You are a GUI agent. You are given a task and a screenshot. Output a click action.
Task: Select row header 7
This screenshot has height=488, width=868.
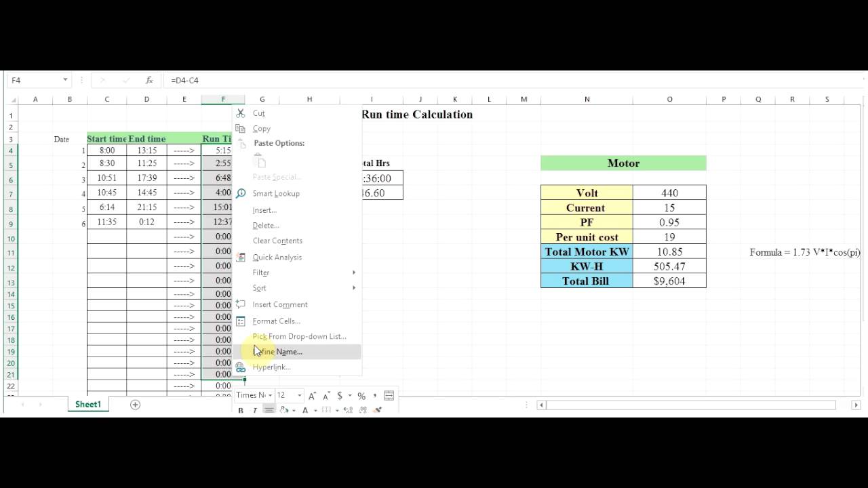point(12,195)
